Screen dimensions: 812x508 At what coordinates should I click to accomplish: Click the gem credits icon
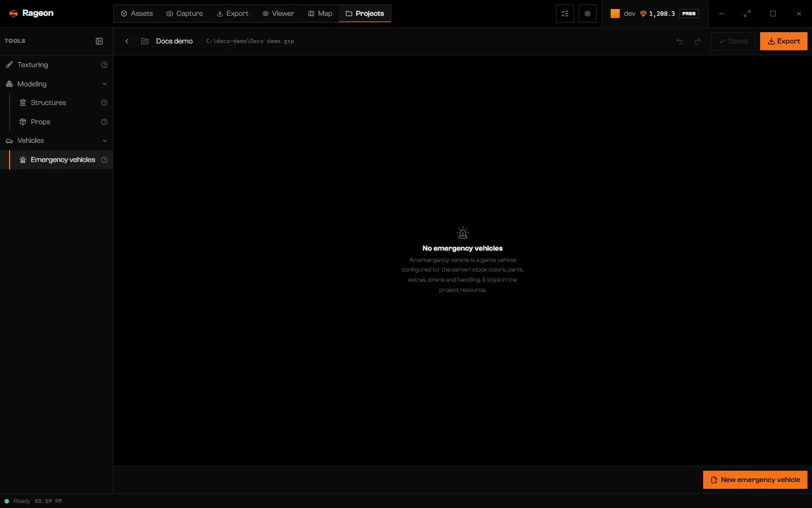[643, 14]
